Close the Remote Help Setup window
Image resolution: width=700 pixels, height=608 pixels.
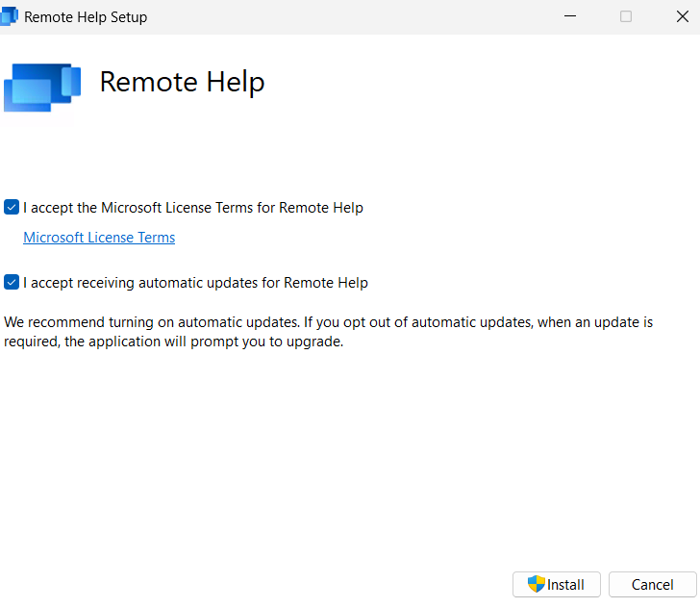pos(682,16)
